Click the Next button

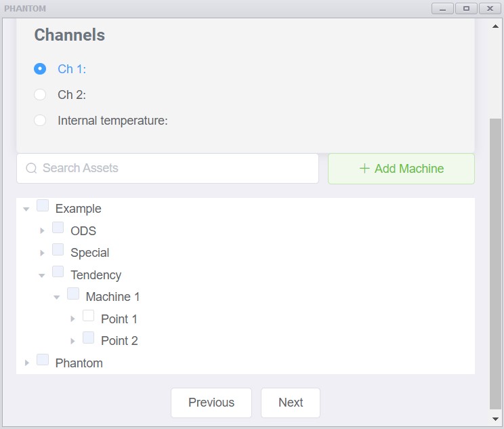291,403
